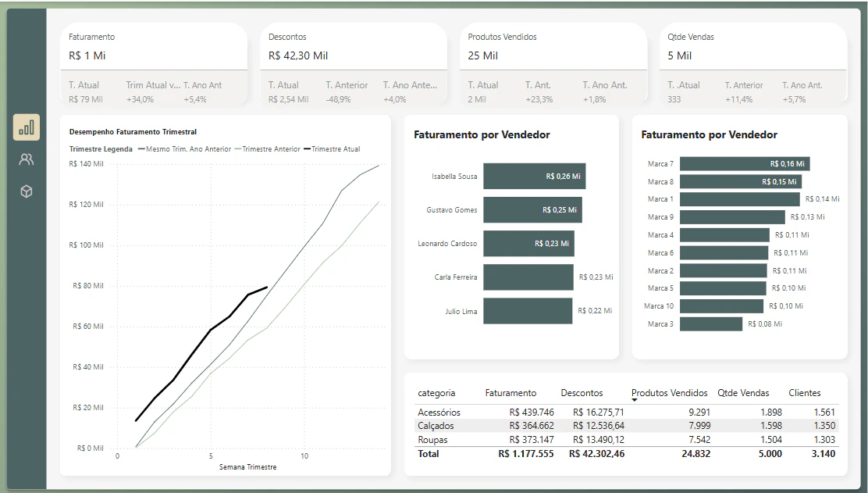Click the R$ 1.177.555 total revenue cell
Viewport: 868px width, 493px height.
pyautogui.click(x=526, y=454)
